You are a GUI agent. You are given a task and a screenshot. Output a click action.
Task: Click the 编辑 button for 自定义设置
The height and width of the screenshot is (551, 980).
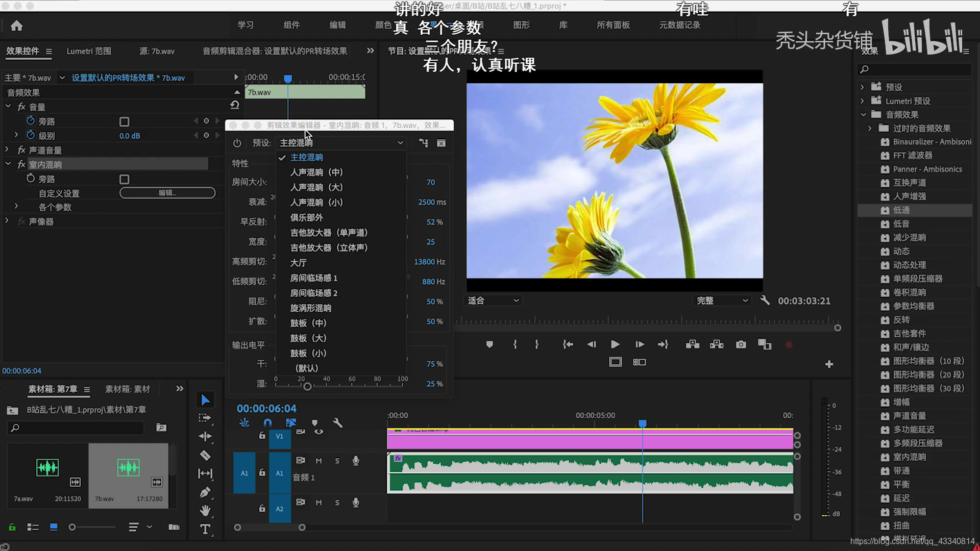tap(167, 193)
